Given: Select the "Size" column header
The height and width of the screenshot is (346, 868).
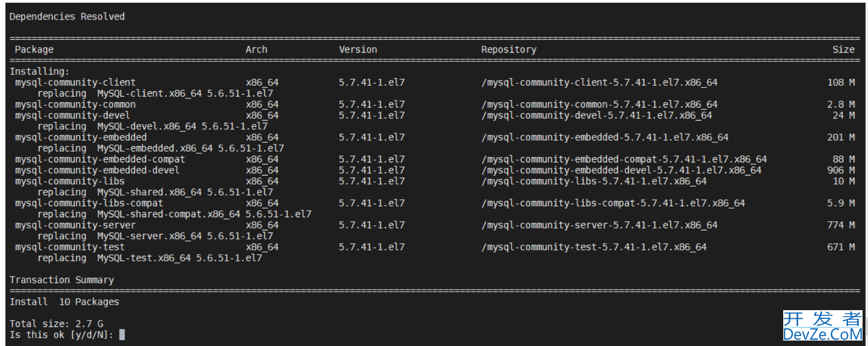Looking at the screenshot, I should 844,49.
